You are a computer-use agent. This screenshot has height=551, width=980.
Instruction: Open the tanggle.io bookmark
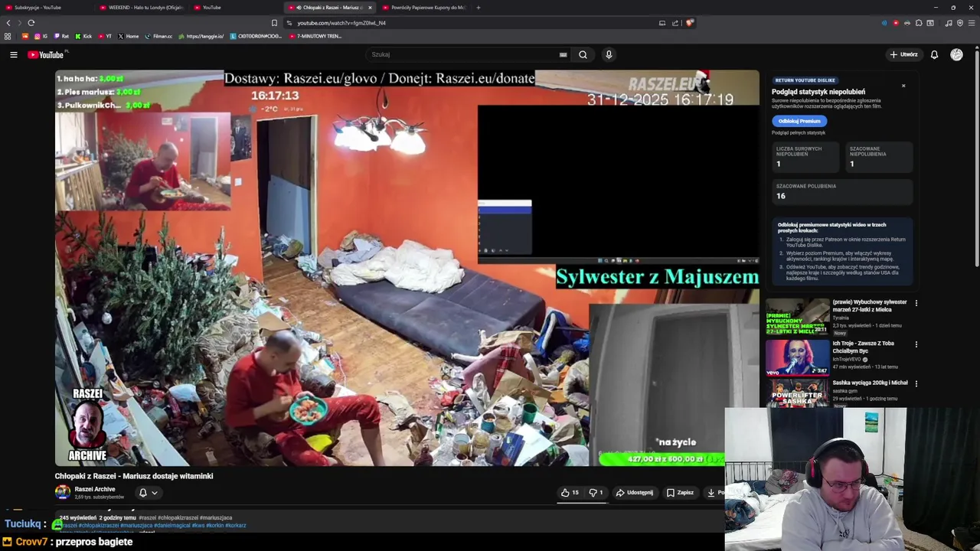click(201, 36)
